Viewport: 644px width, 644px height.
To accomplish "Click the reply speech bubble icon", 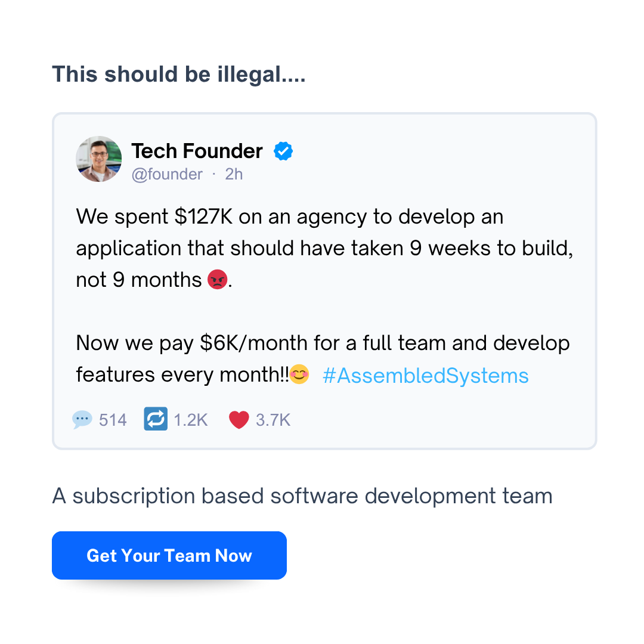I will (82, 419).
